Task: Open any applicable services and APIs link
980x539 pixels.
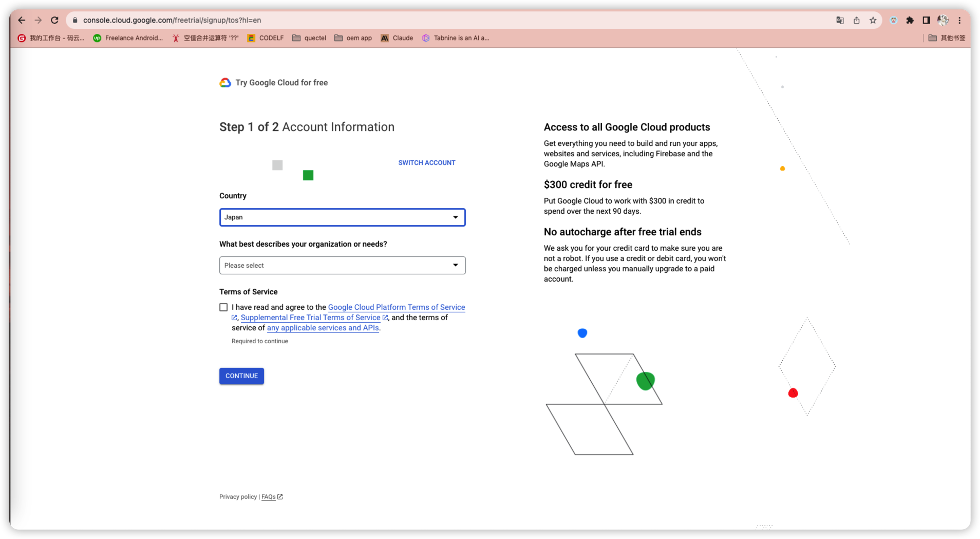Action: click(323, 328)
